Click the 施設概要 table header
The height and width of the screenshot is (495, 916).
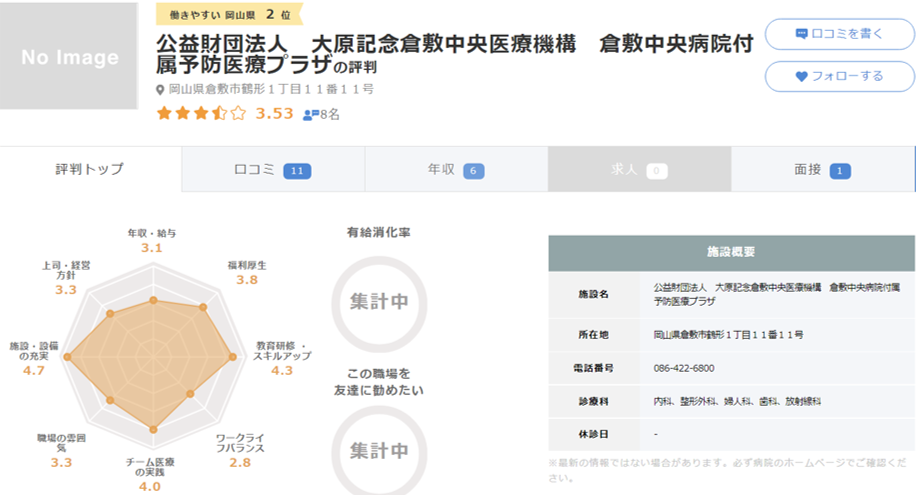pos(731,252)
